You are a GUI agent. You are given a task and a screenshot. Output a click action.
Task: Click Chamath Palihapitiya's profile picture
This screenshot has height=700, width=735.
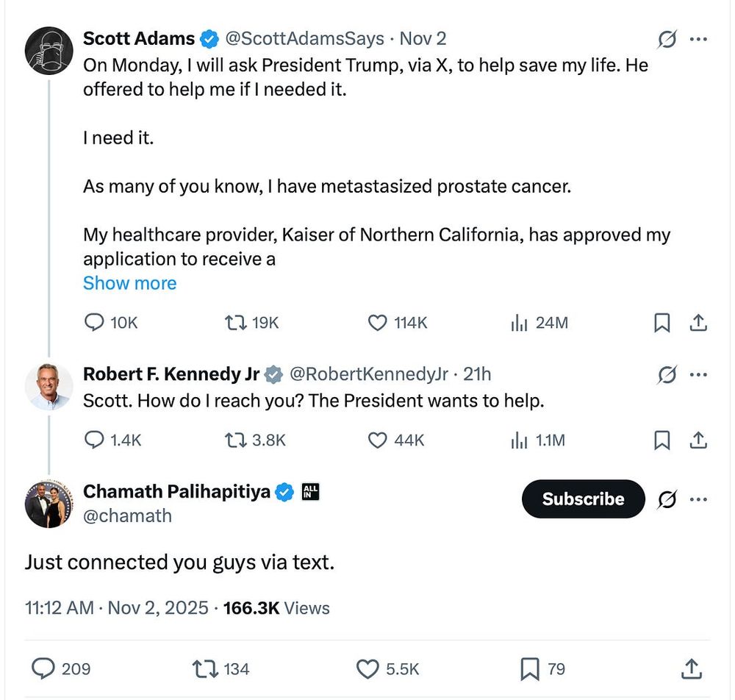pyautogui.click(x=49, y=504)
